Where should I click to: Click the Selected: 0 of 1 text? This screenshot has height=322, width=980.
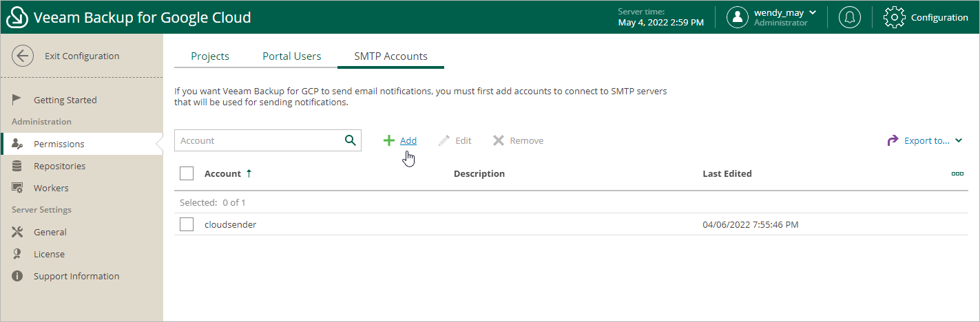click(213, 202)
